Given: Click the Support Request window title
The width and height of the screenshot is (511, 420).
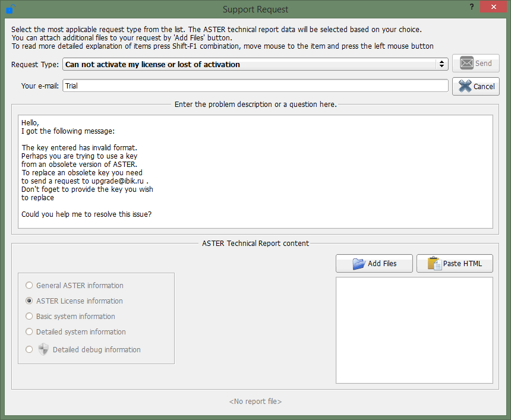Looking at the screenshot, I should coord(255,9).
